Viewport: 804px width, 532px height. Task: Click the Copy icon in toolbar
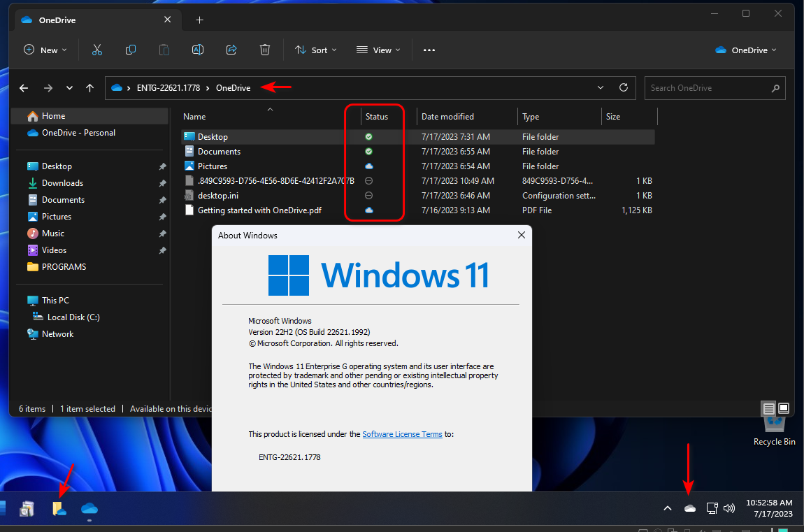131,50
